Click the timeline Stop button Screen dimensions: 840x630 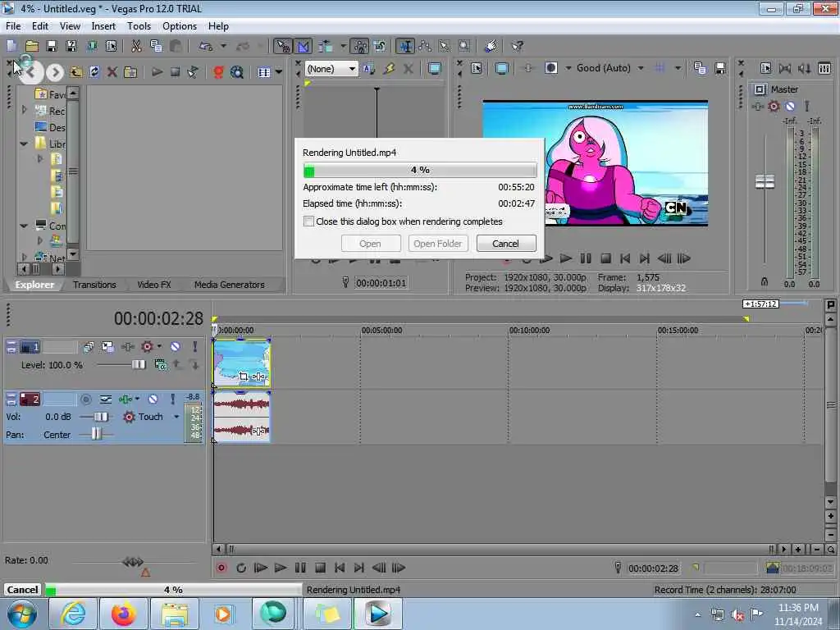click(321, 568)
